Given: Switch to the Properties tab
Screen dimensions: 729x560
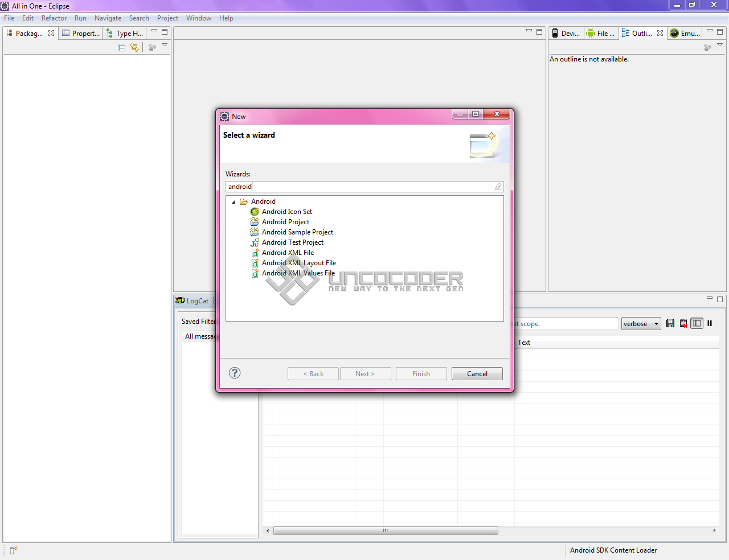Looking at the screenshot, I should 81,34.
